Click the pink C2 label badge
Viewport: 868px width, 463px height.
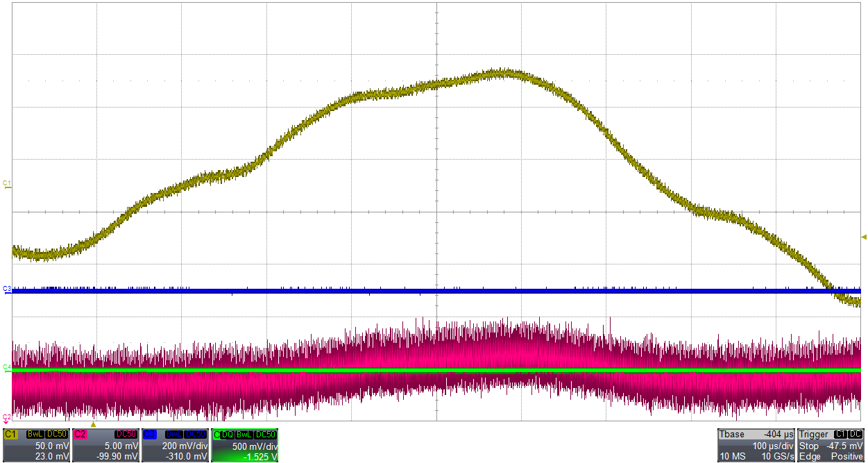pos(80,435)
